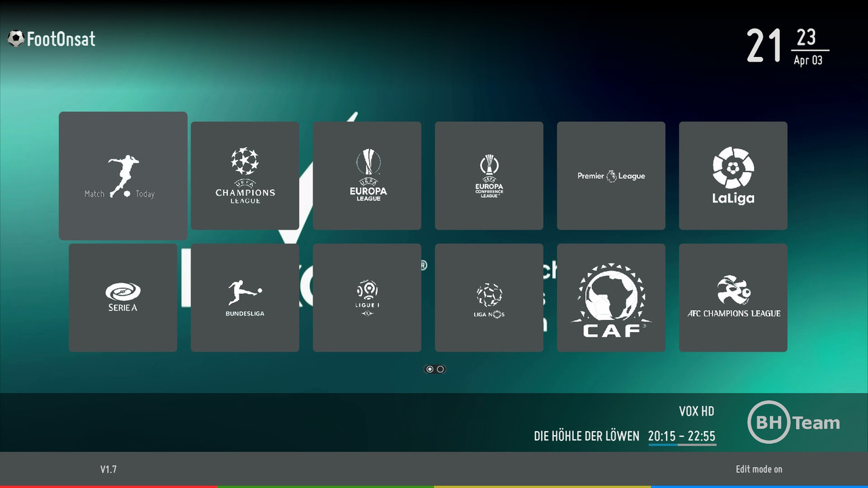Open the Ligue 1 tile
Image resolution: width=868 pixels, height=488 pixels.
(x=367, y=298)
